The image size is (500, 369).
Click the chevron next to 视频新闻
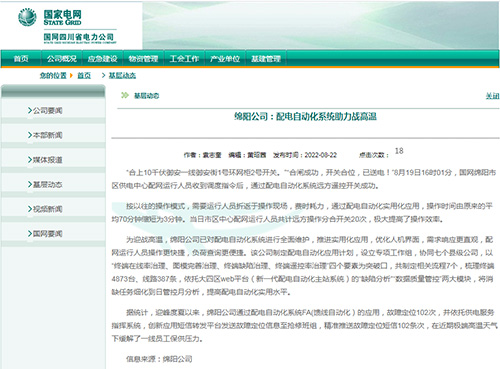click(30, 209)
